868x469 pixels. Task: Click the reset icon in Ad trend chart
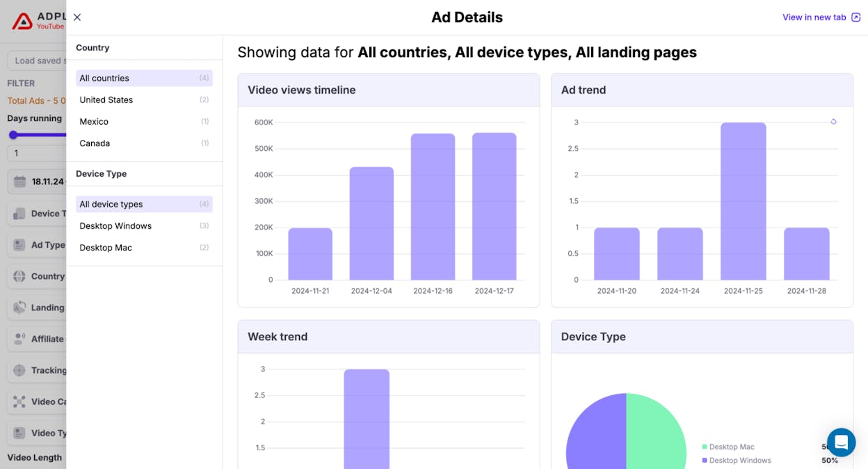point(833,122)
